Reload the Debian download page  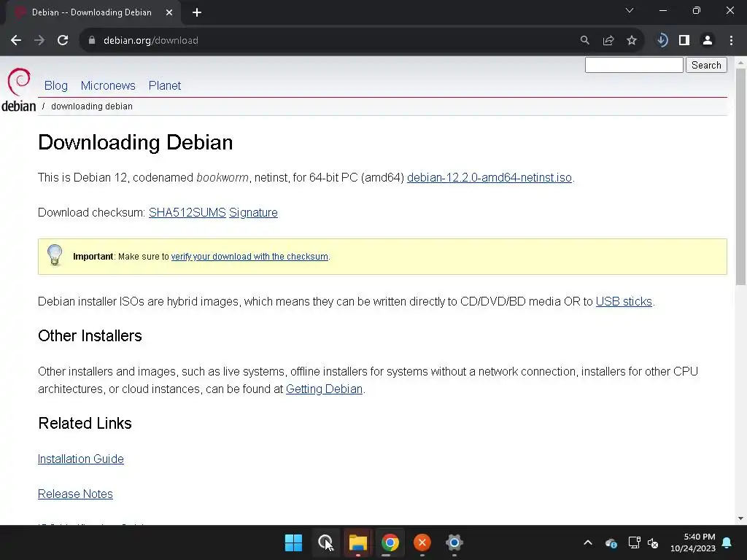[63, 41]
